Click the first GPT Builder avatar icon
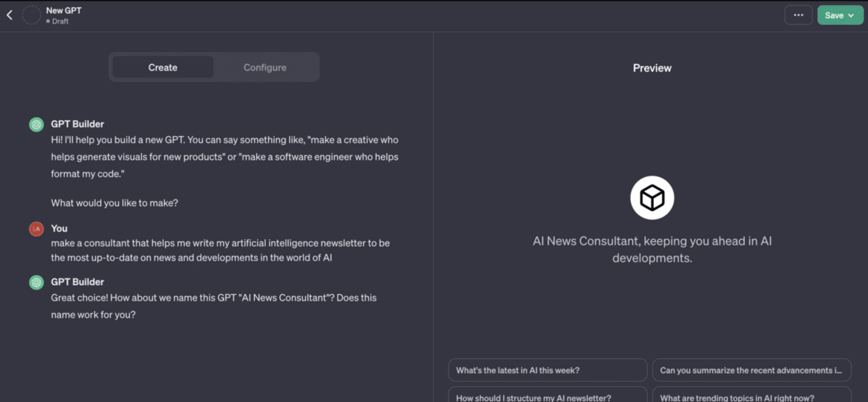This screenshot has width=868, height=402. (x=36, y=124)
